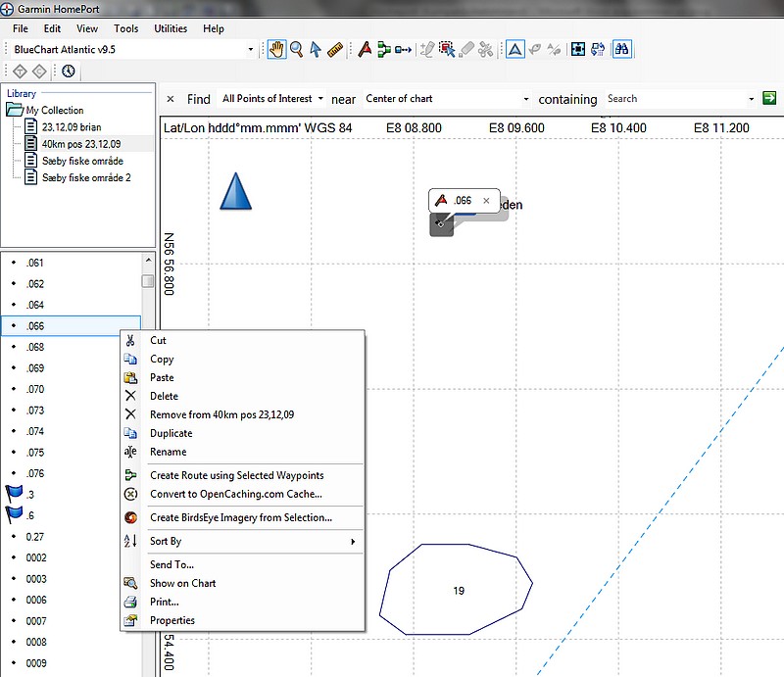Open the View menu
This screenshot has width=784, height=677.
click(87, 28)
